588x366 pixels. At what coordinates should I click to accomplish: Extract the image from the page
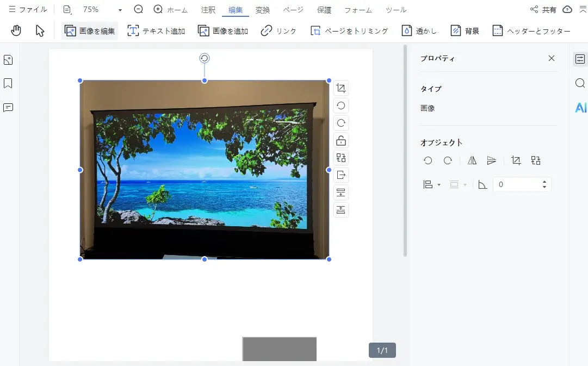tap(341, 175)
